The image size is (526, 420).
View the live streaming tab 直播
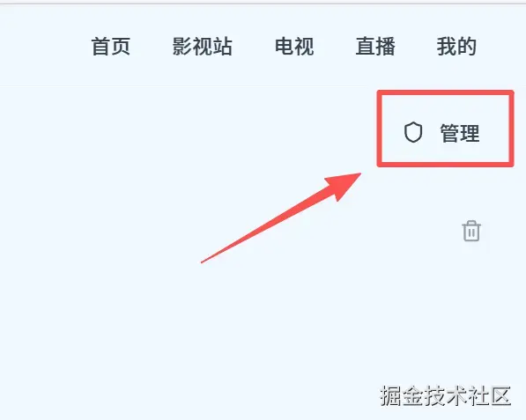pos(375,47)
